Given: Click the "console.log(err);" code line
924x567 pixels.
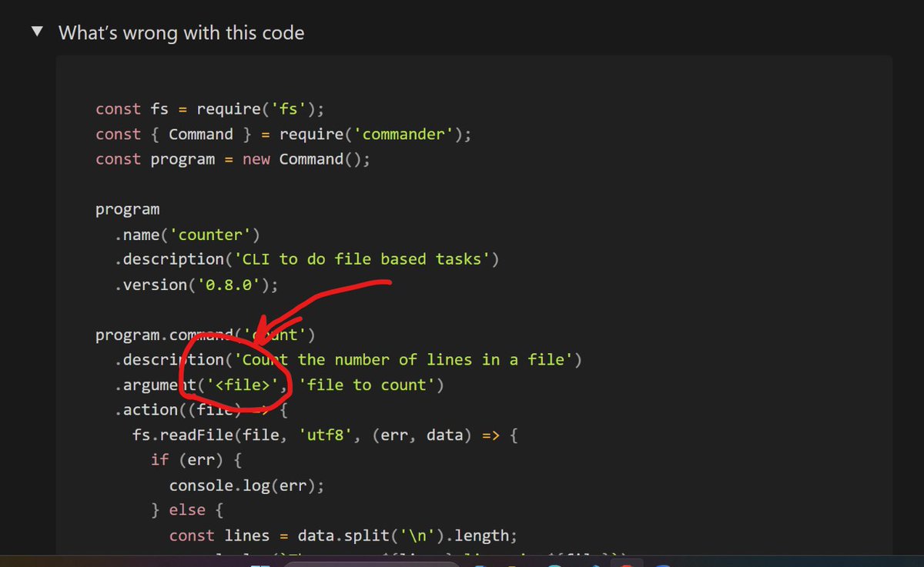Looking at the screenshot, I should tap(246, 485).
